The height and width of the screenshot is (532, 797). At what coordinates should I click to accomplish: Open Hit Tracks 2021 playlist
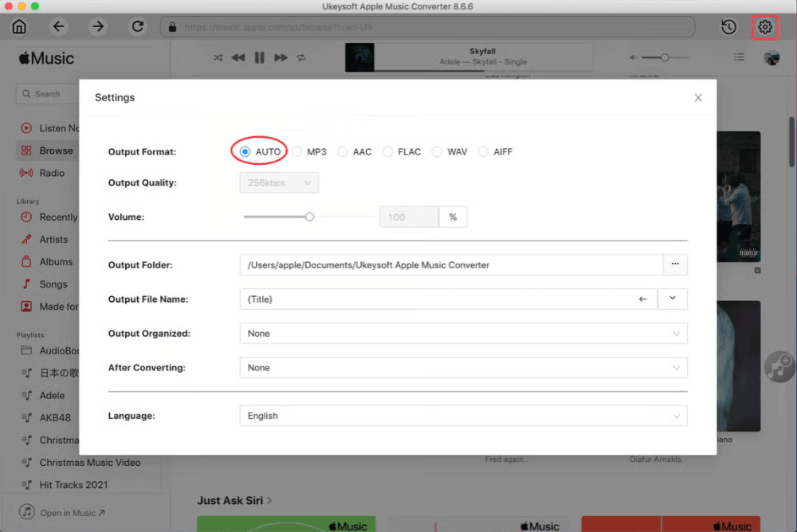pyautogui.click(x=73, y=485)
